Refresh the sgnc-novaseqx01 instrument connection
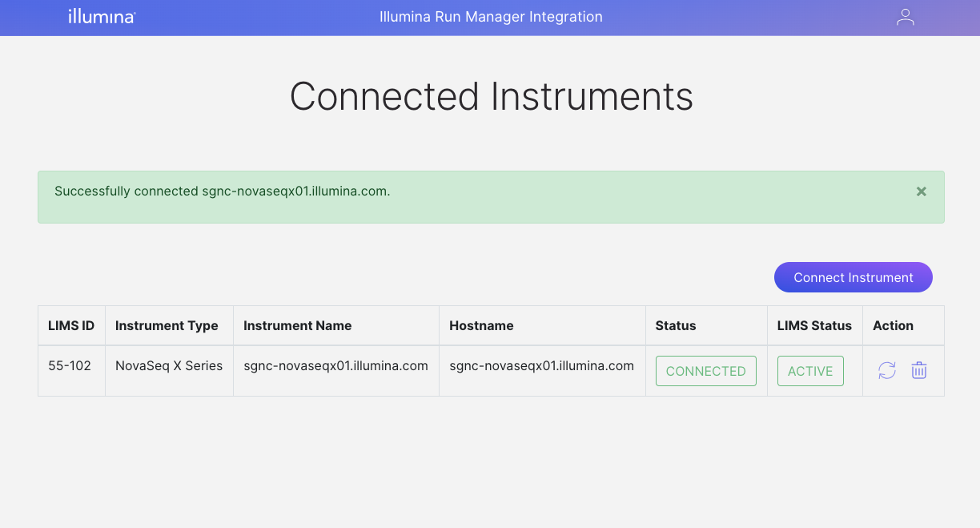 [886, 370]
